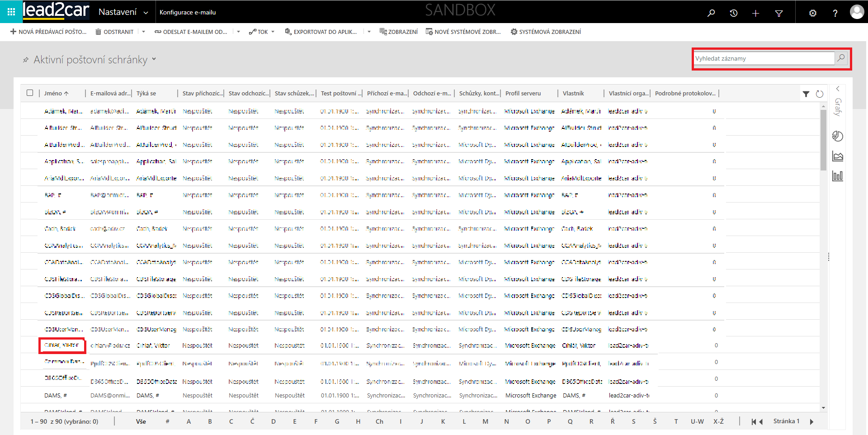This screenshot has height=435, width=868.
Task: Open recent items history icon
Action: [x=733, y=13]
